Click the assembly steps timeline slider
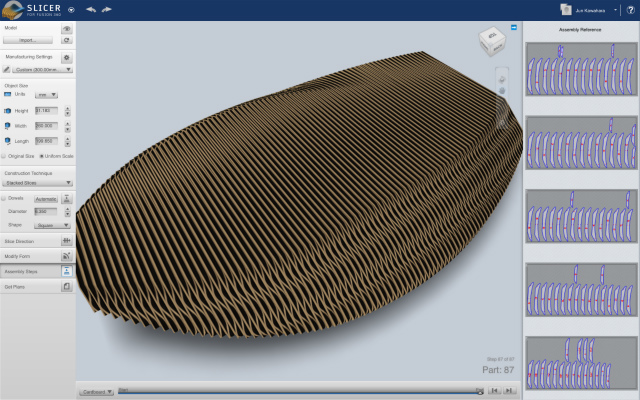Viewport: 640px width, 400px height. 301,391
